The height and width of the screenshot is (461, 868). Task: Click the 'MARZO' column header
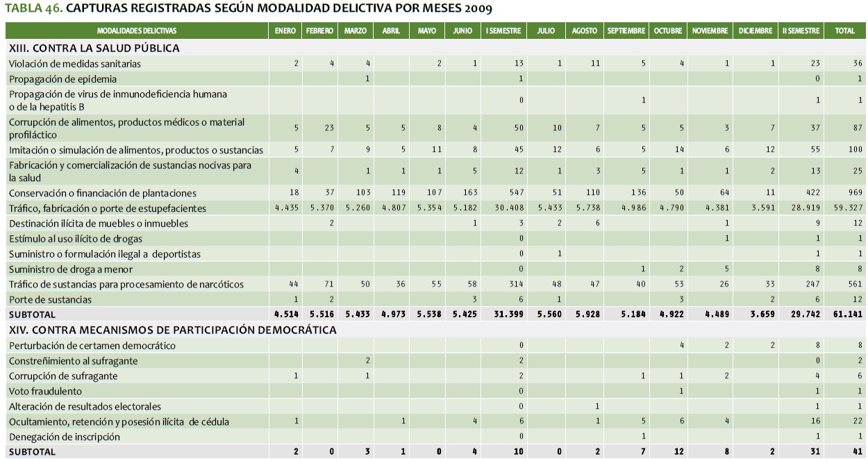[356, 31]
